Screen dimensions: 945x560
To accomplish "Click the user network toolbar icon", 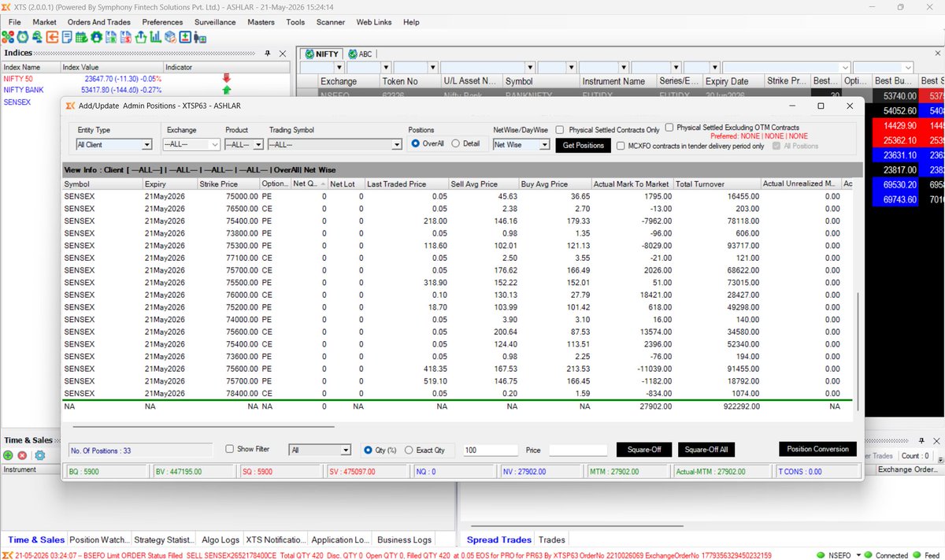I will (37, 37).
